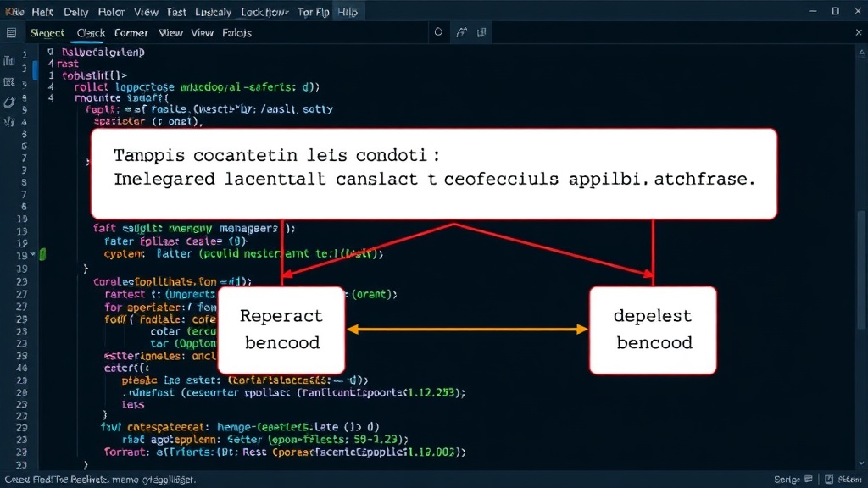Screen dimensions: 868x488
Task: Open the Lock flow menu
Action: [x=264, y=12]
